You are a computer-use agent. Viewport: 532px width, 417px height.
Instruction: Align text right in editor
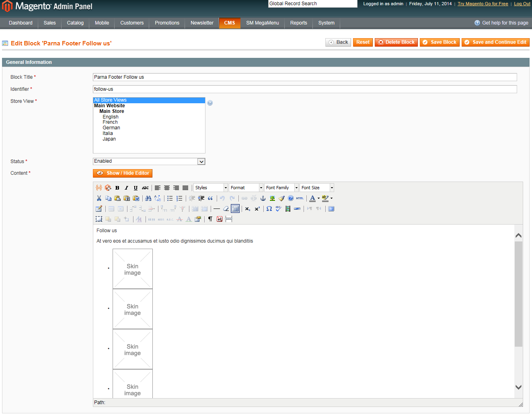(x=176, y=188)
